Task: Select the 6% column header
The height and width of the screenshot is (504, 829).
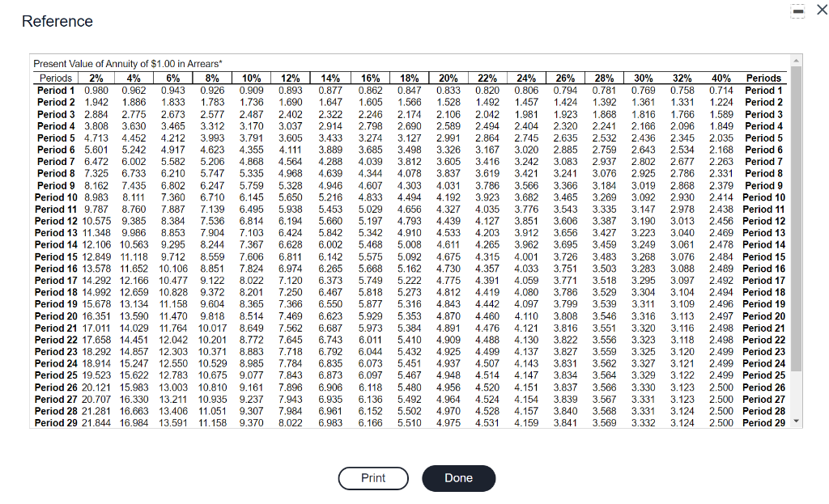Action: [x=173, y=78]
